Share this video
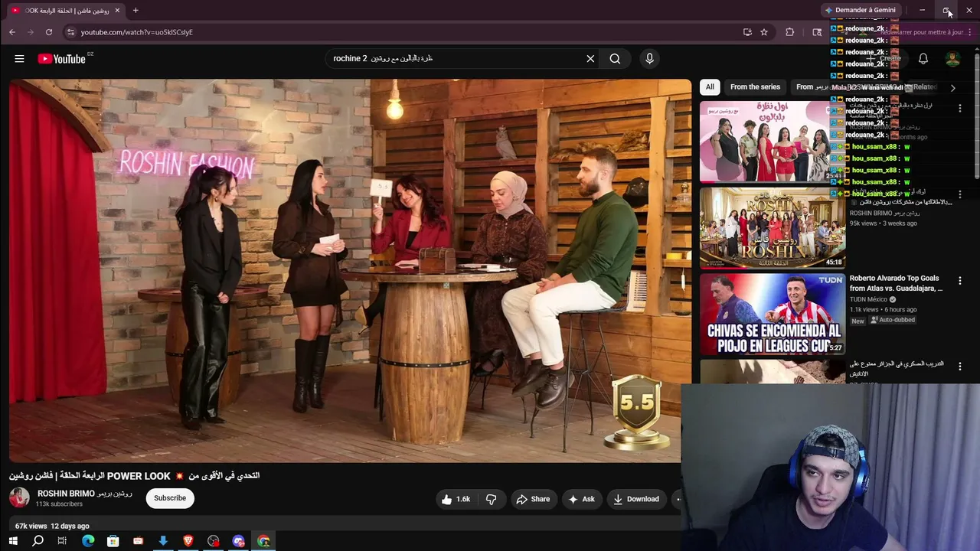 533,500
